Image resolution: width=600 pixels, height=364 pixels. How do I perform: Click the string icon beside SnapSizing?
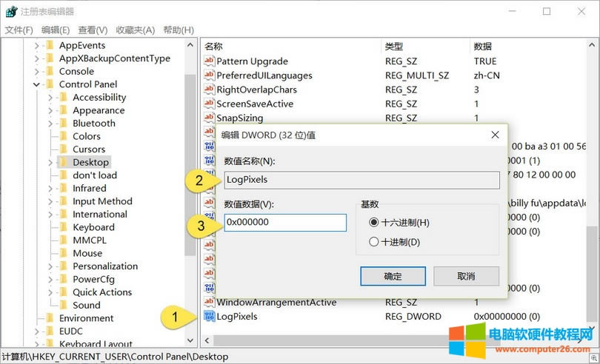tap(209, 118)
